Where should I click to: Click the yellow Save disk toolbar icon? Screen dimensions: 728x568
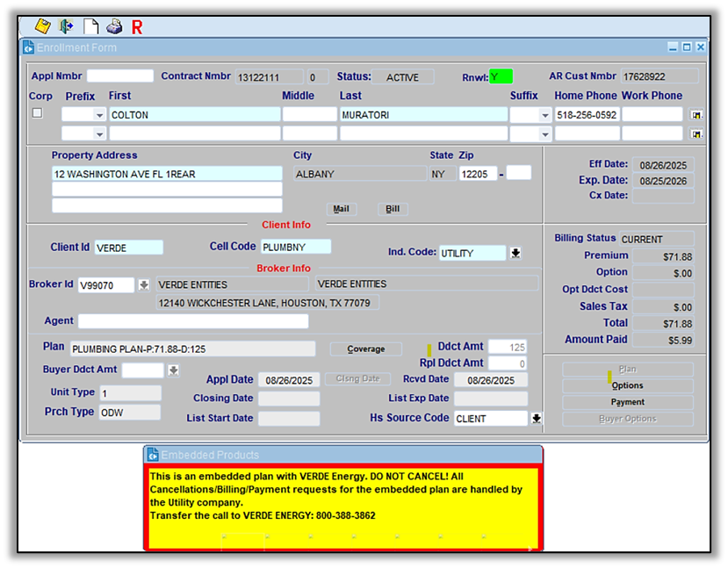click(x=42, y=26)
